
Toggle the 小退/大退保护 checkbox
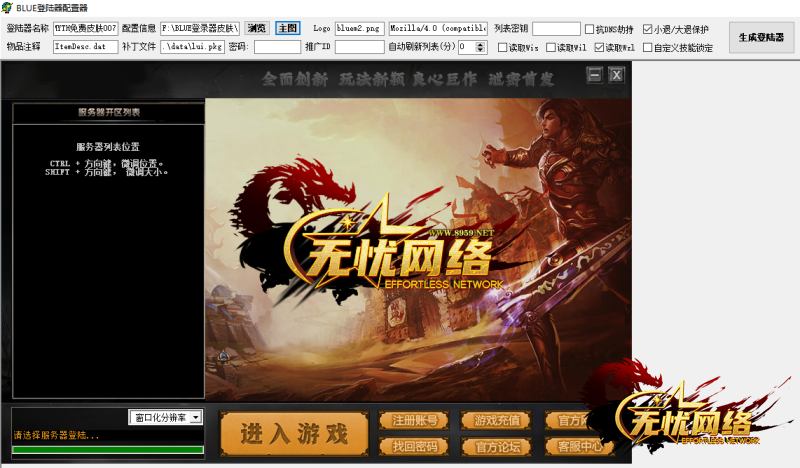(x=647, y=29)
